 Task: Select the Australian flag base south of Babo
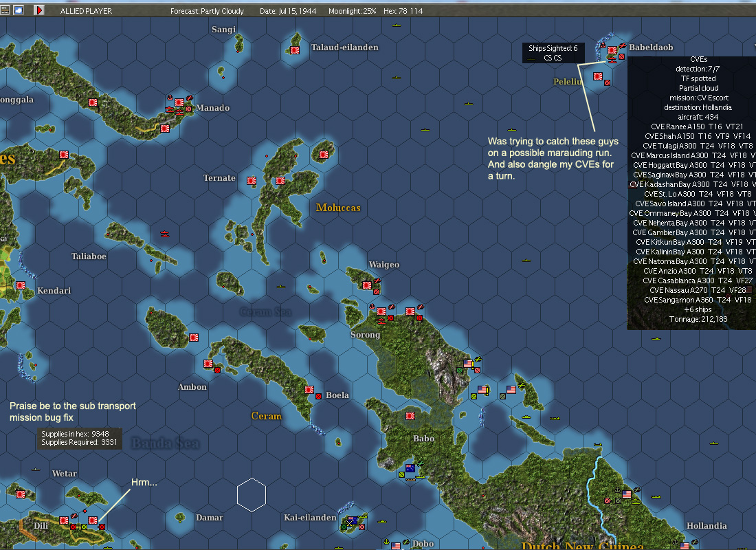410,468
